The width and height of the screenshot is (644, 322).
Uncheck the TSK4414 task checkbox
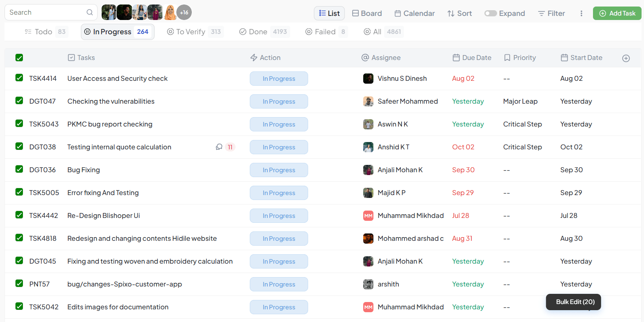(19, 78)
